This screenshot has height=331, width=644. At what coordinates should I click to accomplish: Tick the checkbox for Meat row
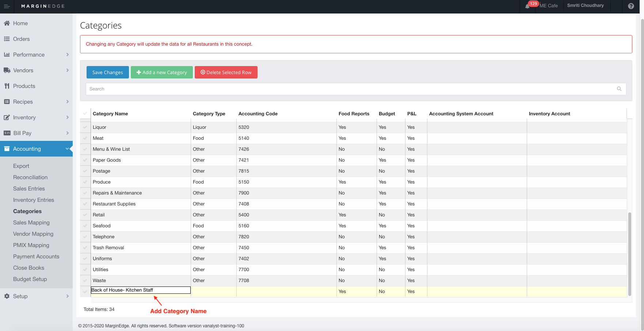coord(85,138)
